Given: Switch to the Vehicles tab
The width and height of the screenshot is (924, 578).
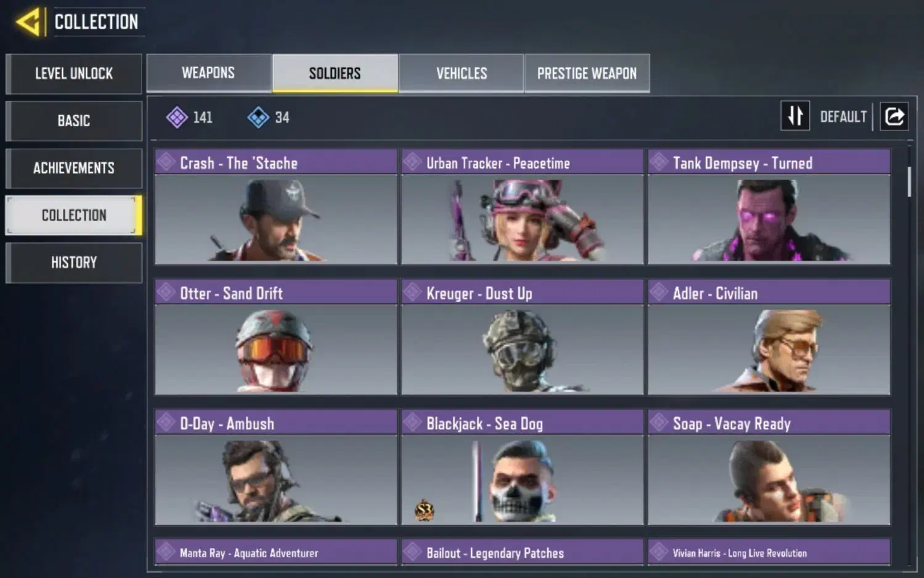Looking at the screenshot, I should click(461, 73).
